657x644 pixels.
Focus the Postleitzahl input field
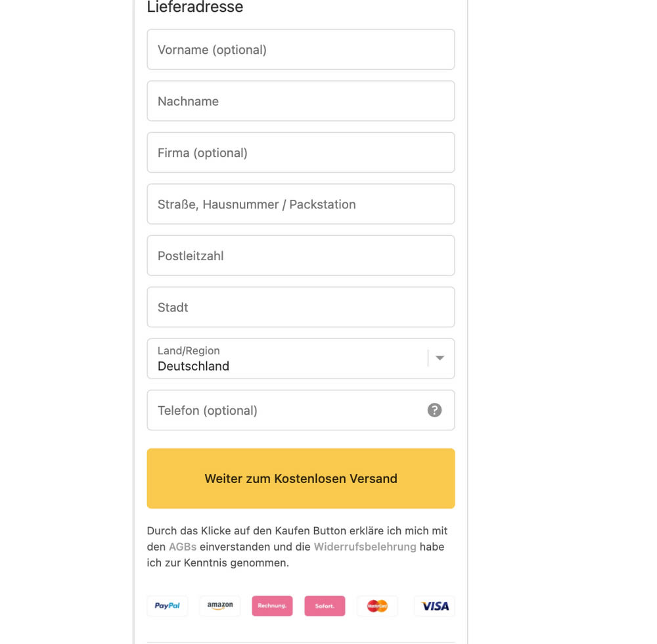point(301,256)
